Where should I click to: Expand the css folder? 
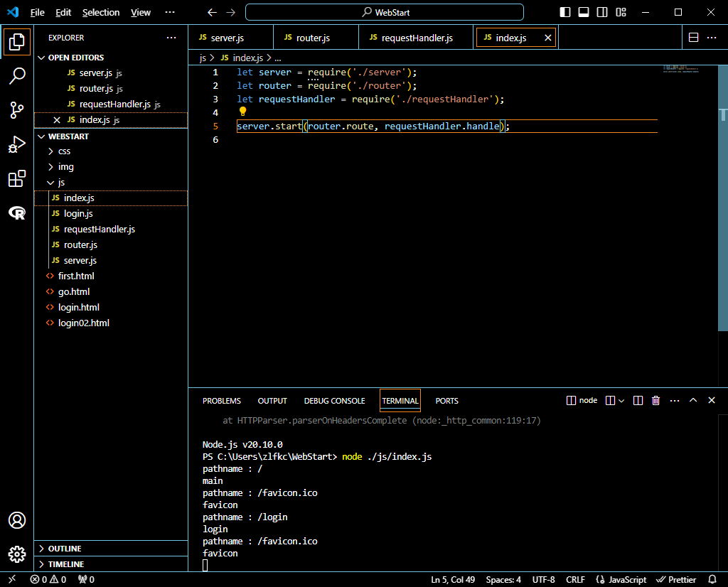pyautogui.click(x=64, y=151)
